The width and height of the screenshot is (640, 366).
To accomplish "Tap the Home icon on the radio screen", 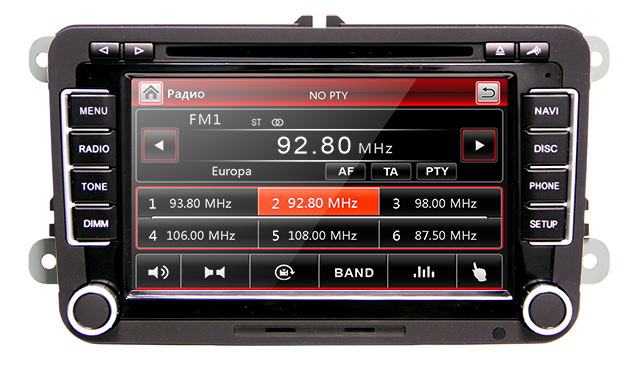I will (151, 93).
